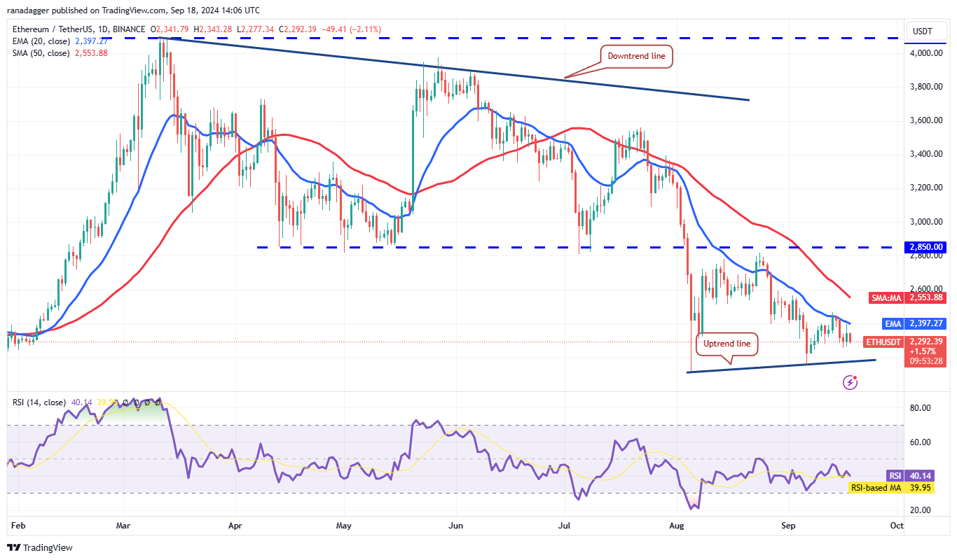The image size is (957, 560).
Task: Click the bar countdown timer 09:53:28
Action: pyautogui.click(x=926, y=361)
